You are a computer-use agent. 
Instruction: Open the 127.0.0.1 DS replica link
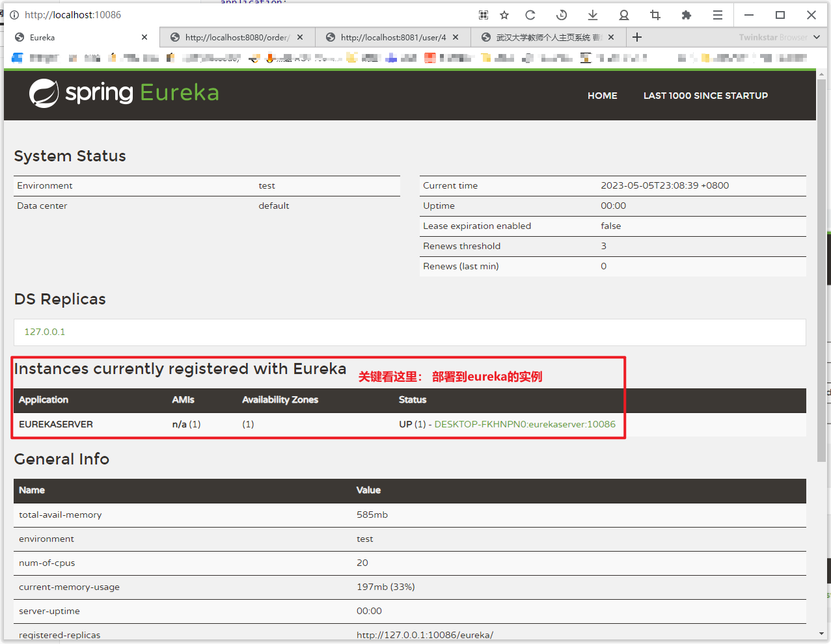(45, 332)
